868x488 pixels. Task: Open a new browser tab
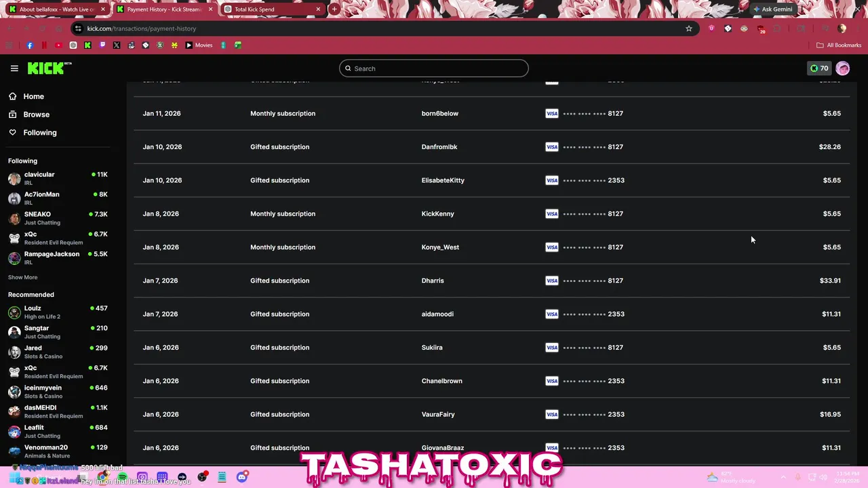click(334, 9)
